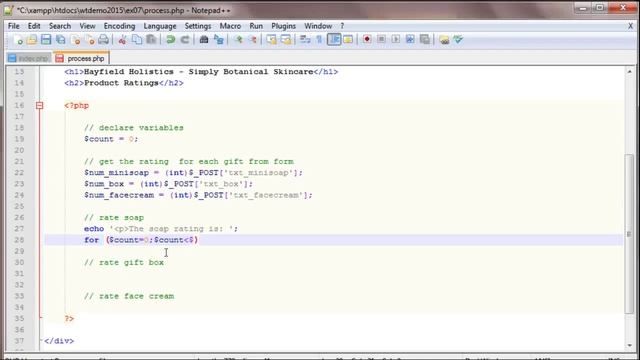The image size is (640, 360).
Task: Click the '// rate face cream' comment
Action: click(129, 296)
